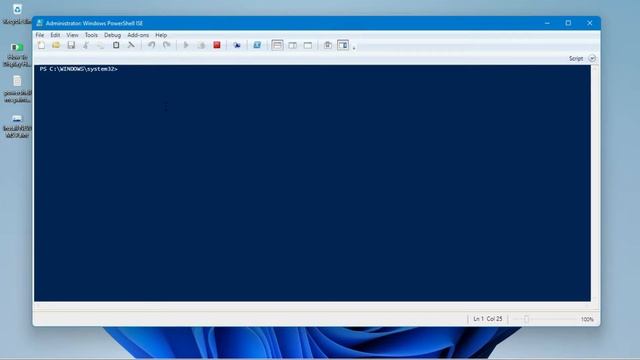
Task: Open toolbar overflow options arrow
Action: click(x=354, y=48)
